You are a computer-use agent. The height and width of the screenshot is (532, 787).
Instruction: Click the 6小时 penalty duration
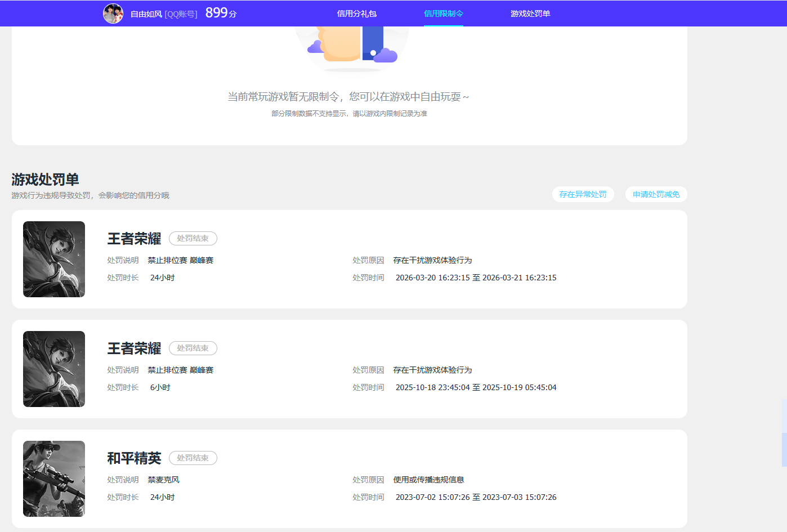pyautogui.click(x=160, y=387)
